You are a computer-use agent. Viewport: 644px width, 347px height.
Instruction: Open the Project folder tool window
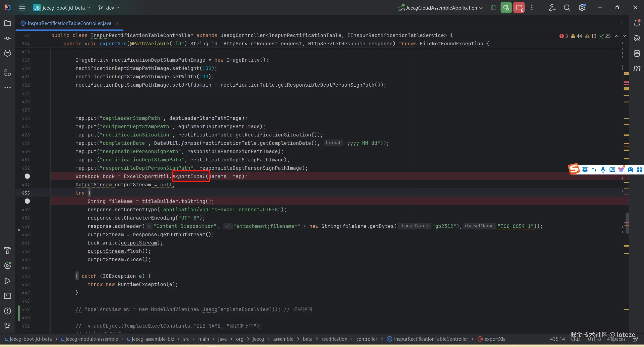click(8, 23)
